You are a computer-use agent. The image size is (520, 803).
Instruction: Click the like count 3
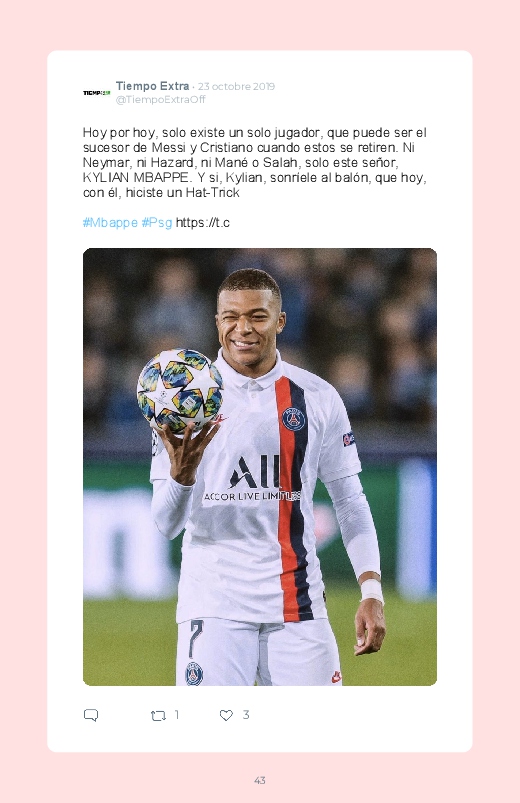coord(246,714)
